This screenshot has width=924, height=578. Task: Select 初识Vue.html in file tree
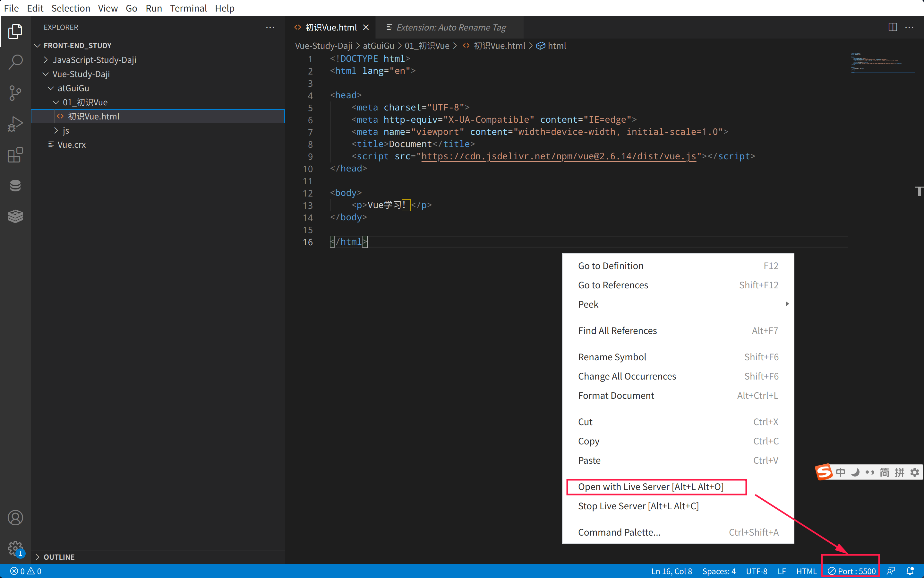[x=158, y=116]
